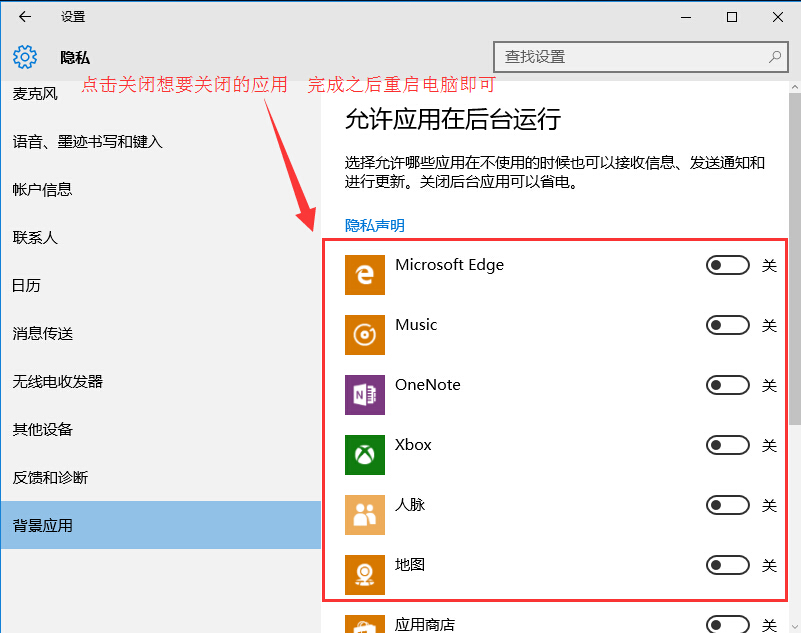Click the OneNote label
This screenshot has height=633, width=801.
point(428,385)
